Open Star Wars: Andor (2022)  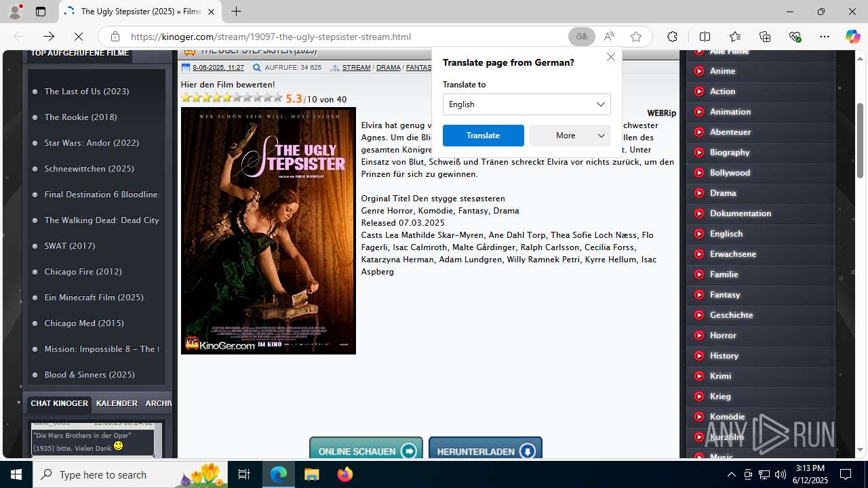[92, 142]
